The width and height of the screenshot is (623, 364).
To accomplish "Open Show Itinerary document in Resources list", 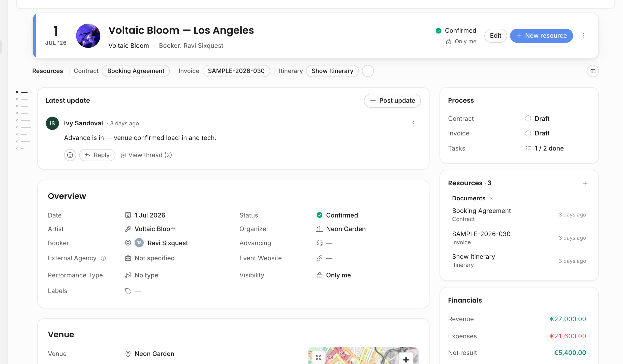I will (519, 261).
